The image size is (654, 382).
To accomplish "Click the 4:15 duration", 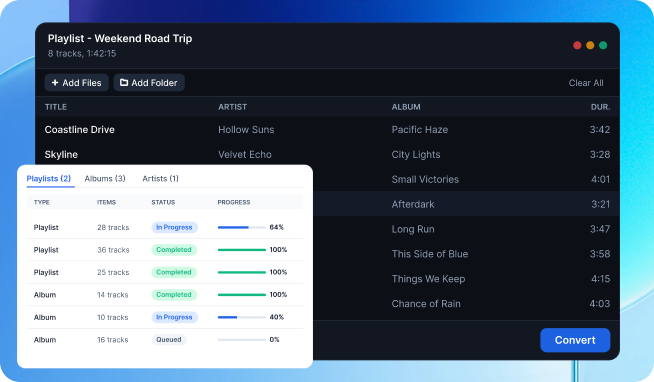I will pos(601,279).
